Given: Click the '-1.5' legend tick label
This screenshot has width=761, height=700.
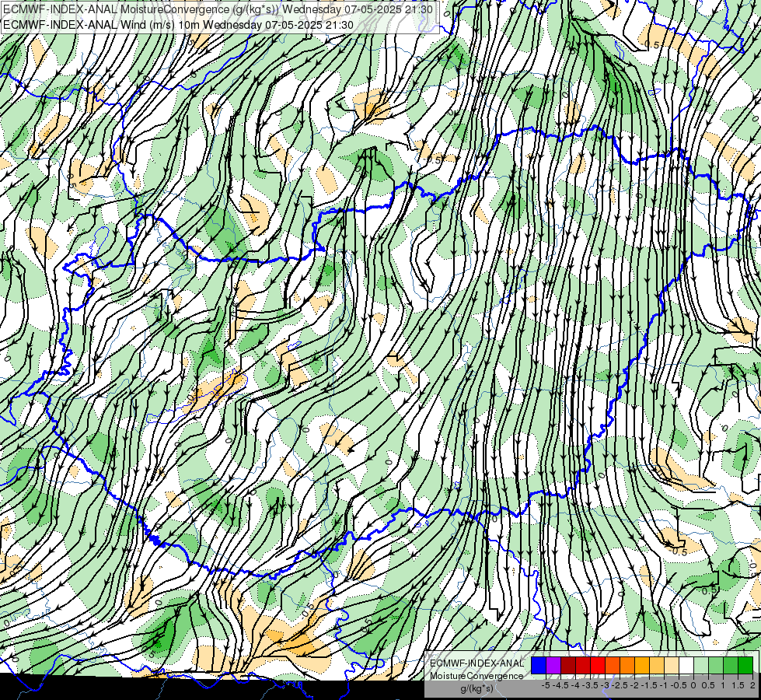Looking at the screenshot, I should (649, 685).
